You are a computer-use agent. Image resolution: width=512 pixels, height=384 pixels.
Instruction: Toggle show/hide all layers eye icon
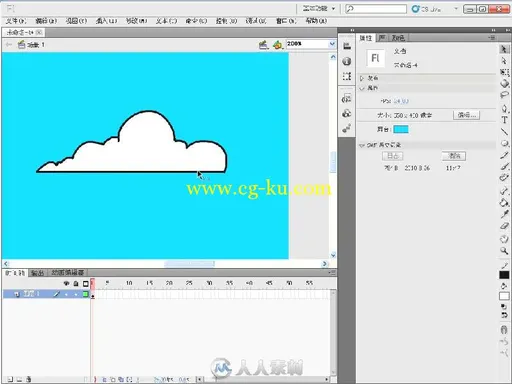pyautogui.click(x=66, y=283)
